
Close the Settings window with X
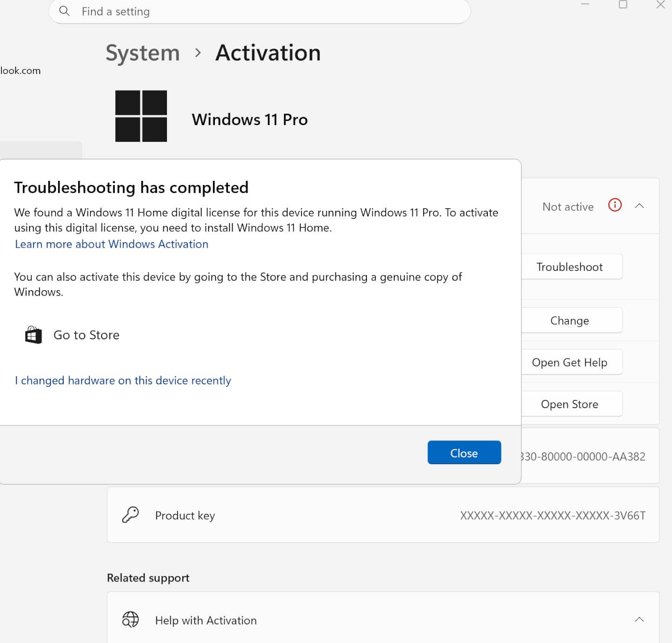(x=660, y=5)
